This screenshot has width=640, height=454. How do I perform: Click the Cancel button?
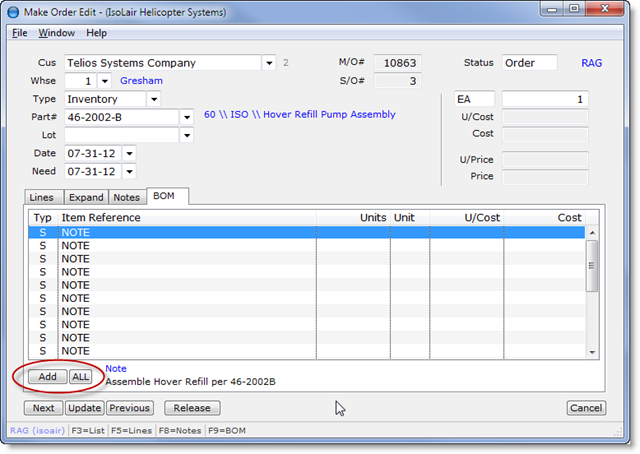point(586,408)
